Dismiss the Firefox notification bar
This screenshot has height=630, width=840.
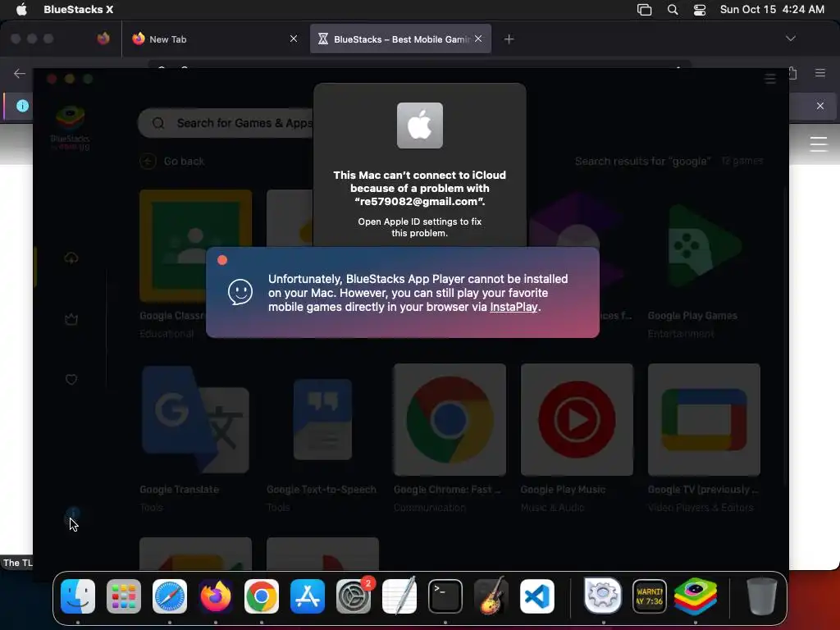click(x=820, y=106)
